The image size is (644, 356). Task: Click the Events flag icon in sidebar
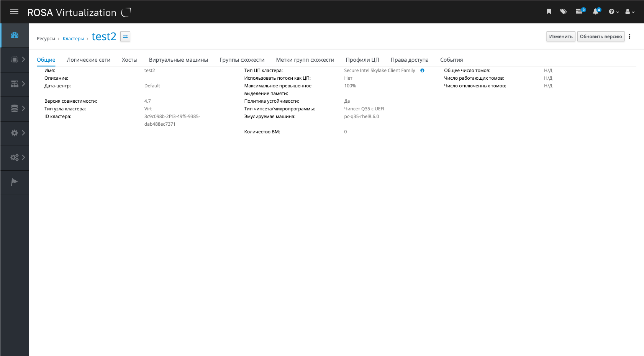(x=15, y=182)
